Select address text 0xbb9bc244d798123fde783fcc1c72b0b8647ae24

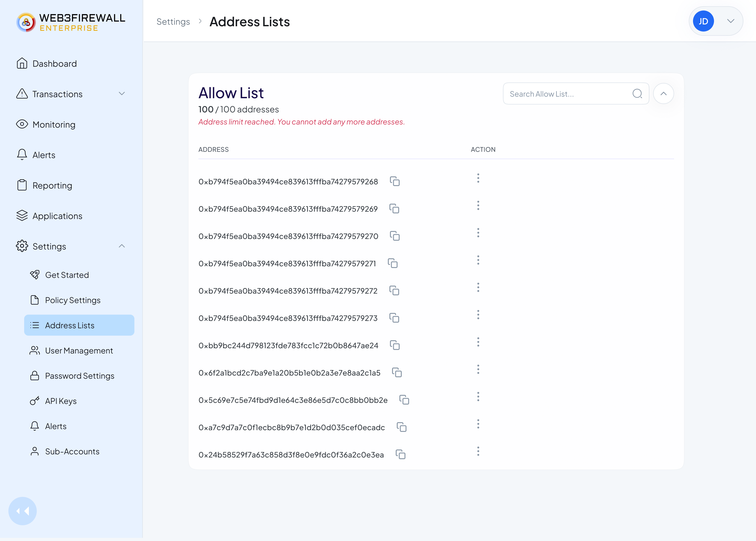click(288, 345)
